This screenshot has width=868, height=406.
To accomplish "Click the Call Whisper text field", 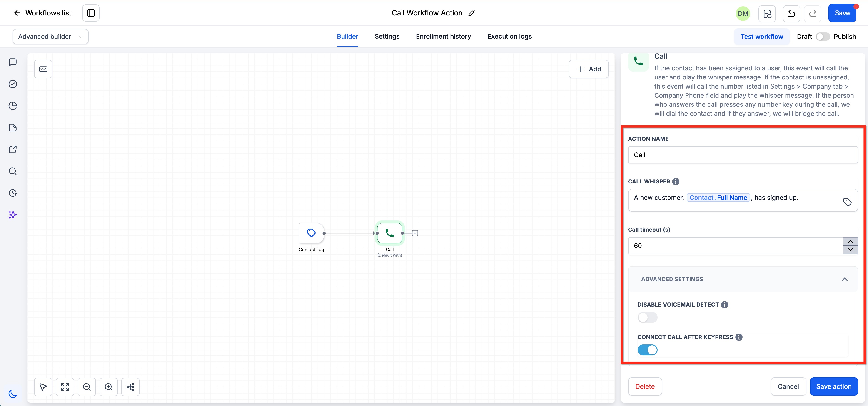I will 743,200.
